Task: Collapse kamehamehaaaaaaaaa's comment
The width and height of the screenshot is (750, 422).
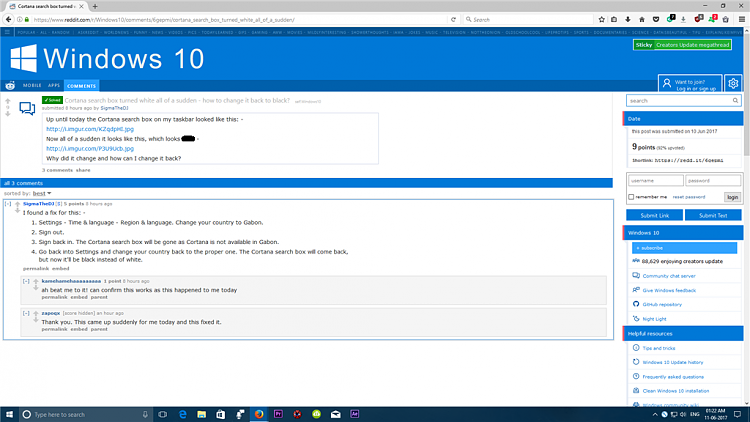Action: [26, 281]
